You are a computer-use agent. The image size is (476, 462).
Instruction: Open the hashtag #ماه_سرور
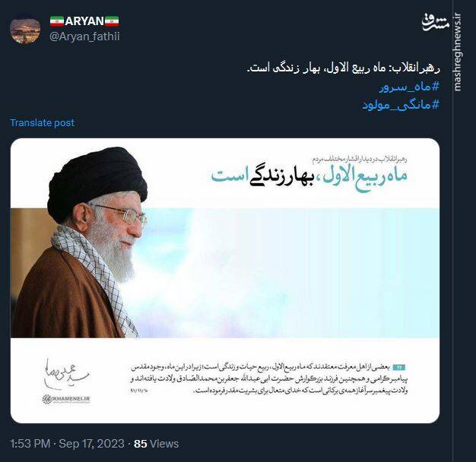click(409, 87)
